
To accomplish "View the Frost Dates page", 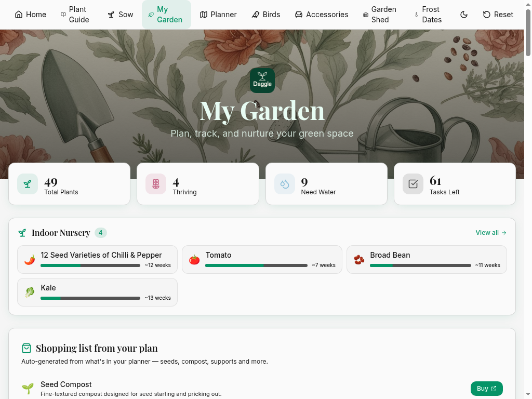I will 428,15.
